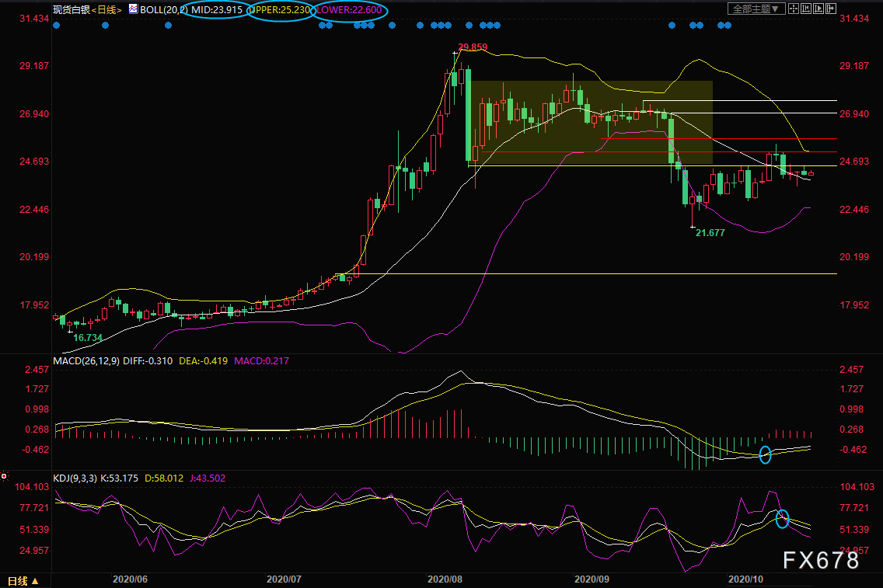This screenshot has width=883, height=588.
Task: Click the yellow shaded consolidation rectangle
Action: coord(591,123)
